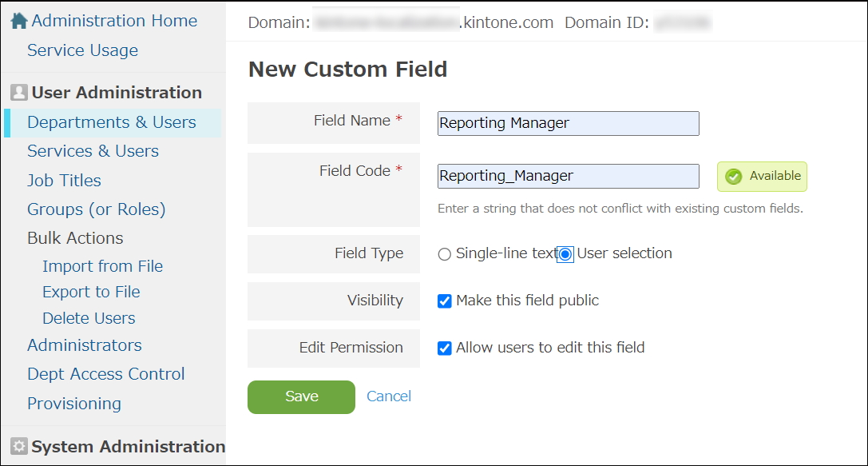Open the Service Usage page
The image size is (868, 466).
82,50
